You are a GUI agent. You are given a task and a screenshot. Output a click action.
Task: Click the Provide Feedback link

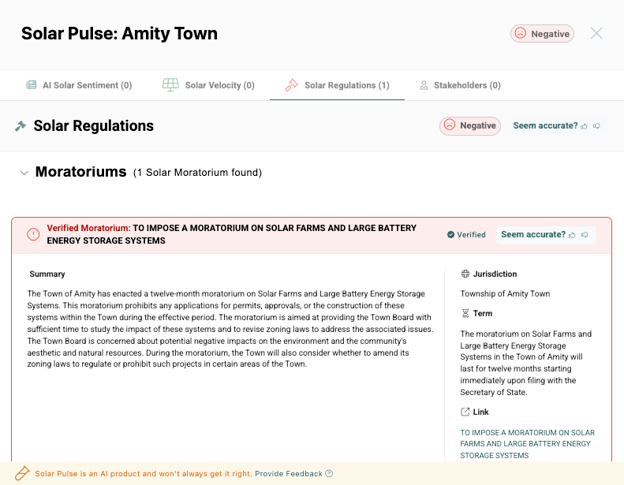pyautogui.click(x=289, y=473)
